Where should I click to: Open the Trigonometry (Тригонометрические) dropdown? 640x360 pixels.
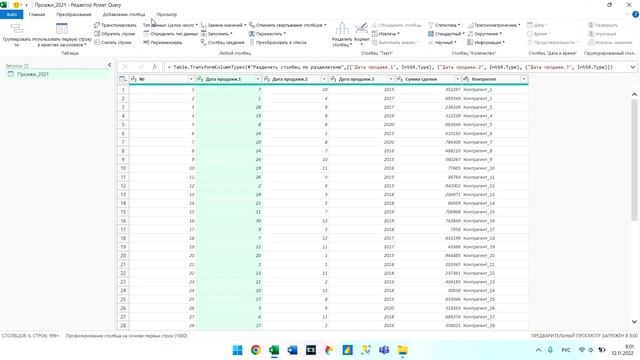click(494, 25)
